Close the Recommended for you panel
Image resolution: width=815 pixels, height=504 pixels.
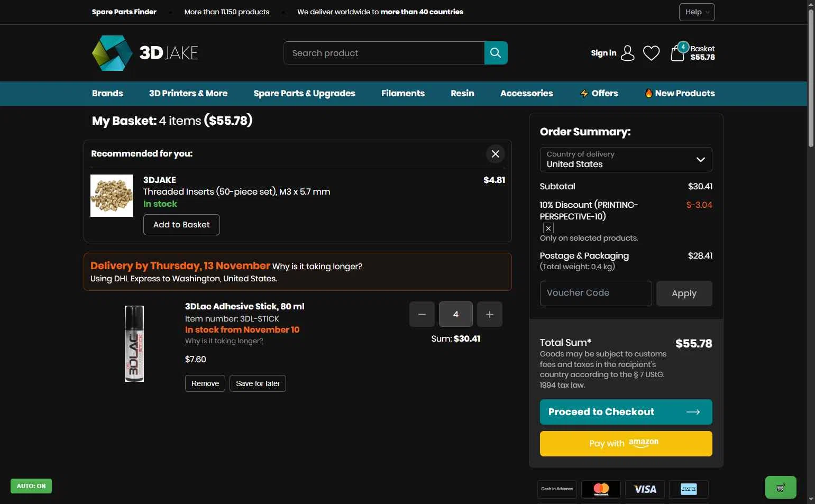[x=496, y=154]
